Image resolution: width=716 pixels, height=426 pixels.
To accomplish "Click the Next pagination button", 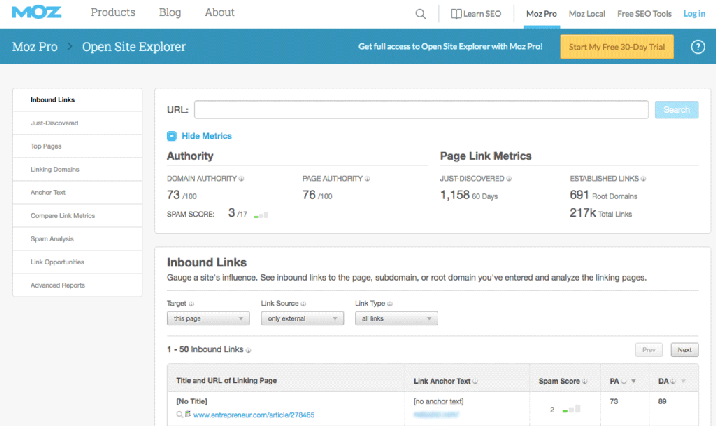I will (x=684, y=350).
